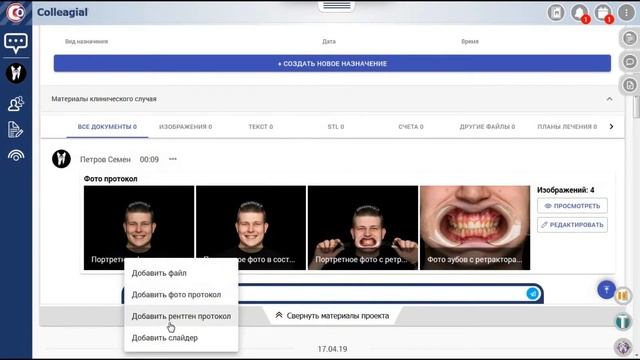Click the top round icon in right panel
Image resolution: width=640 pixels, height=360 pixels.
click(630, 38)
